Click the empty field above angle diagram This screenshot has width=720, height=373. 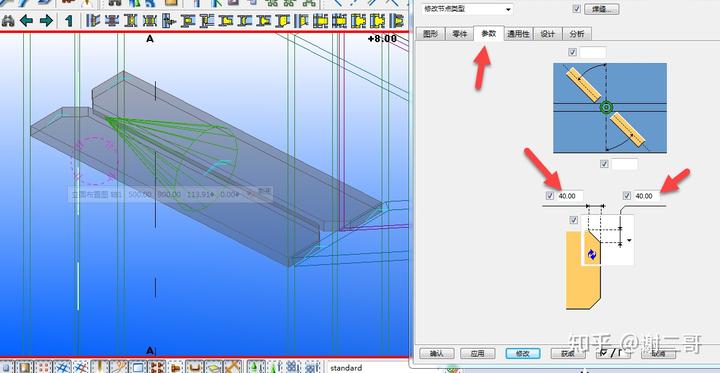point(592,52)
